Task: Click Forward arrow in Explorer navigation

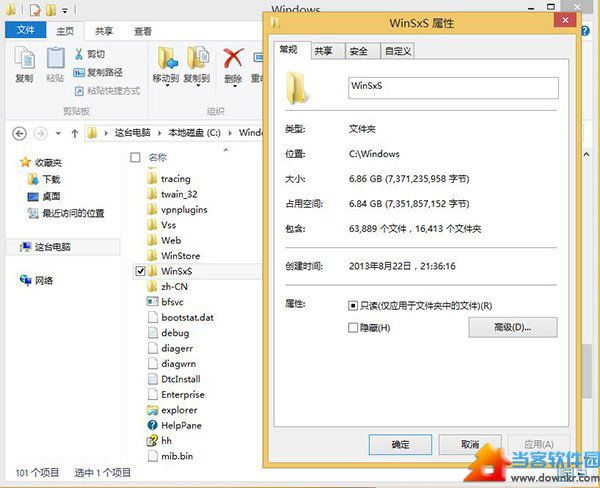Action: [x=41, y=134]
